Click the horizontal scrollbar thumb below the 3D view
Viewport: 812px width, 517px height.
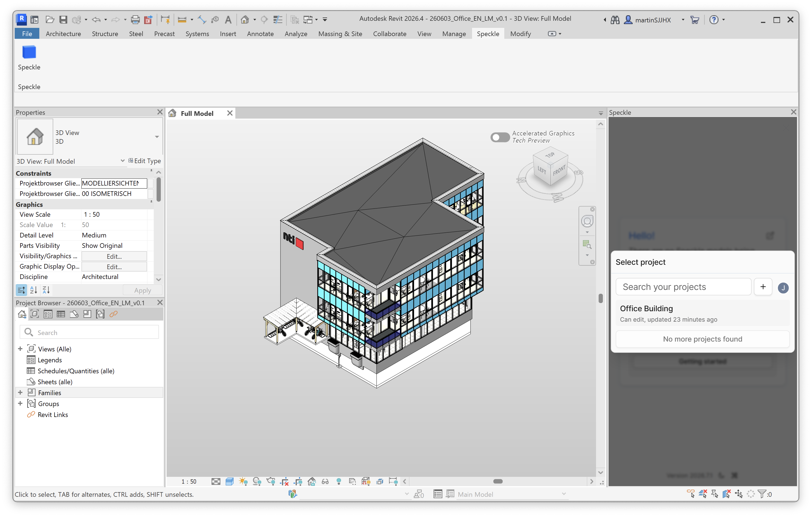click(x=498, y=481)
